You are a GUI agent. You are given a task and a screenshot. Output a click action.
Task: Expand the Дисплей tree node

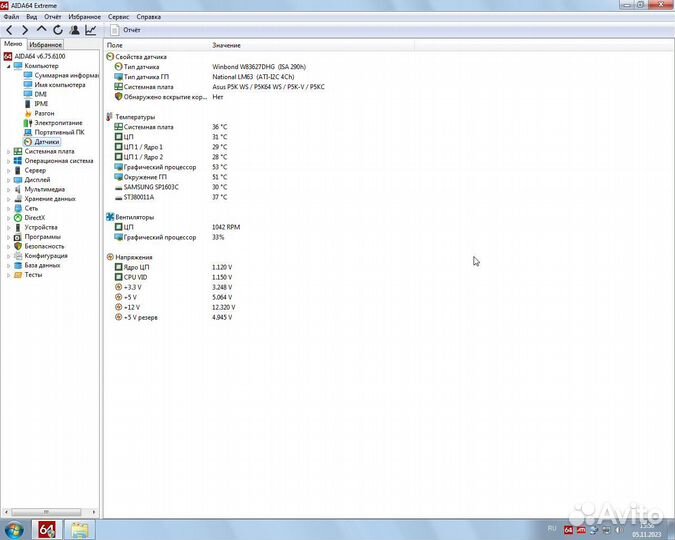(8, 180)
